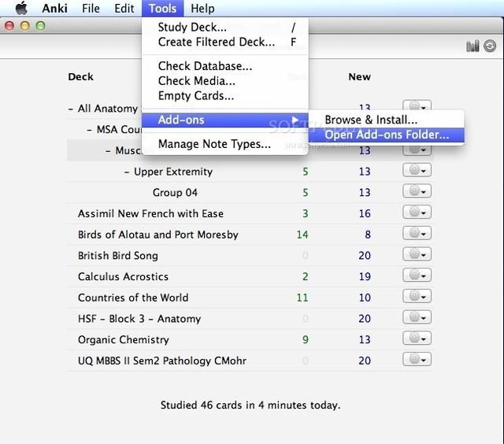Collapse the MSA Course deck tree

89,130
